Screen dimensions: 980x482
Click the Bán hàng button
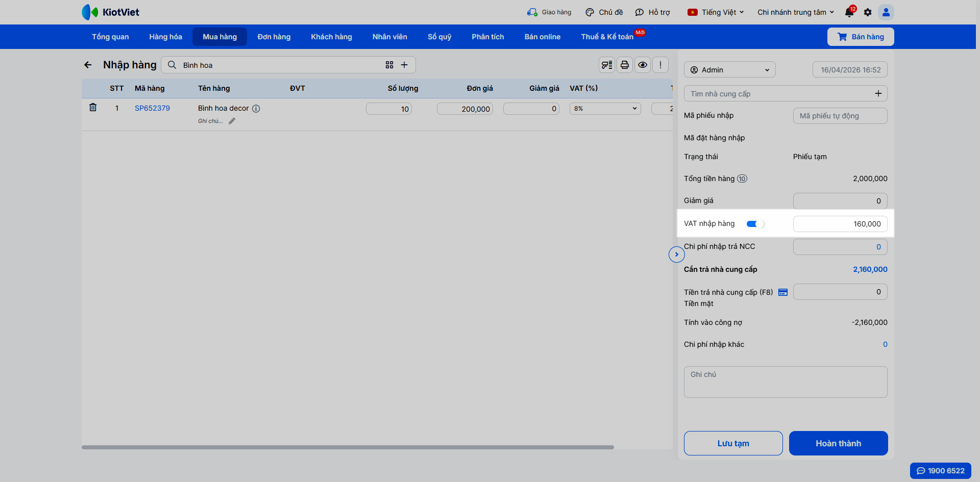[x=861, y=37]
